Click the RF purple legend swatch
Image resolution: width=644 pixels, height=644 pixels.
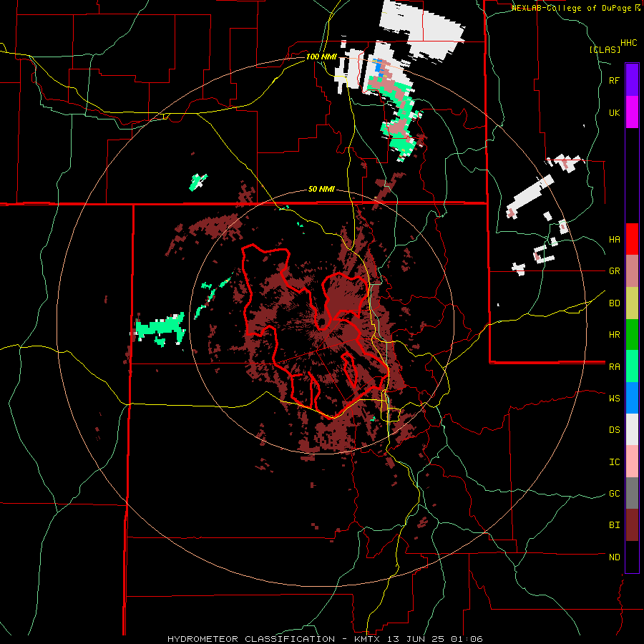(632, 80)
